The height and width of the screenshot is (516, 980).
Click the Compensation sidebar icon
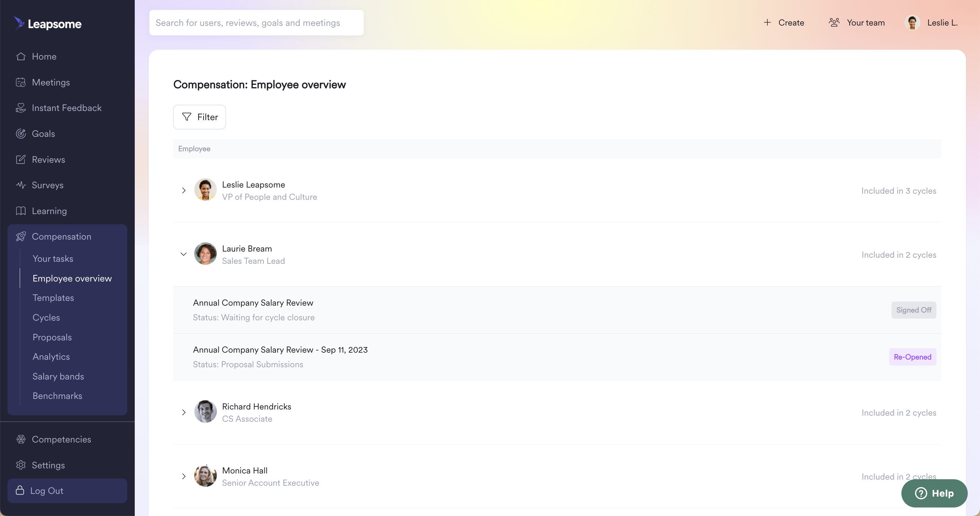pyautogui.click(x=21, y=235)
